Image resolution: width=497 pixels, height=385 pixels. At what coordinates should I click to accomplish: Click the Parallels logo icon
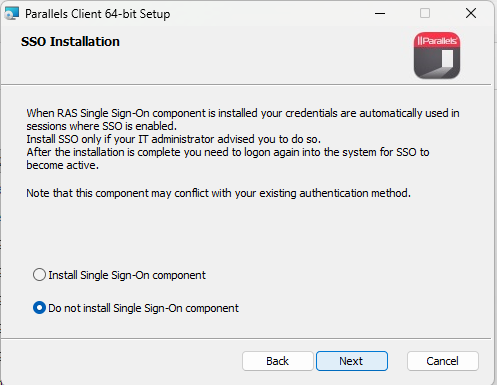click(437, 56)
